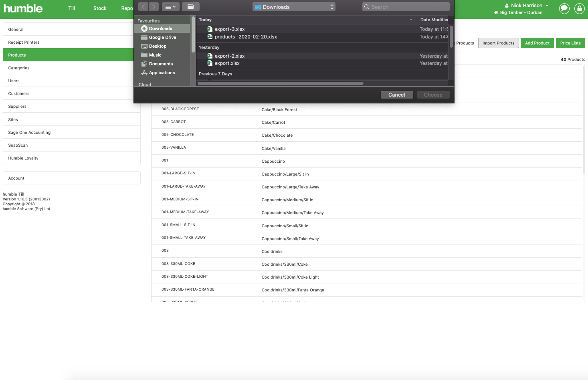588x380 pixels.
Task: Open the Music folder in the sidebar
Action: [x=156, y=55]
